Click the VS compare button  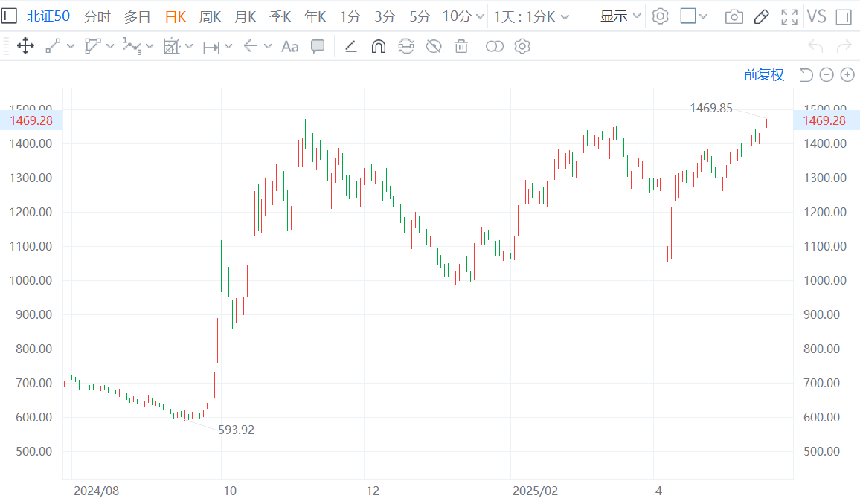pyautogui.click(x=816, y=16)
